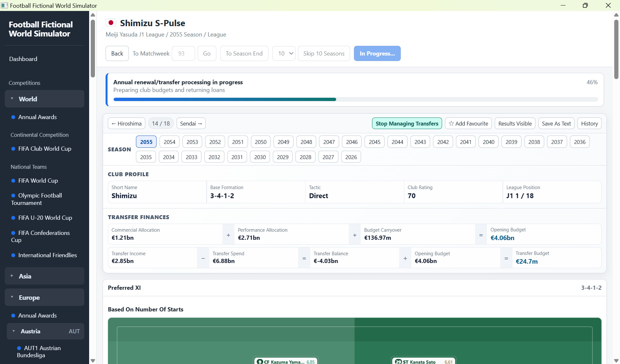The width and height of the screenshot is (620, 364).
Task: Click the sidebar vertical scrollbar thumb
Action: pyautogui.click(x=93, y=48)
